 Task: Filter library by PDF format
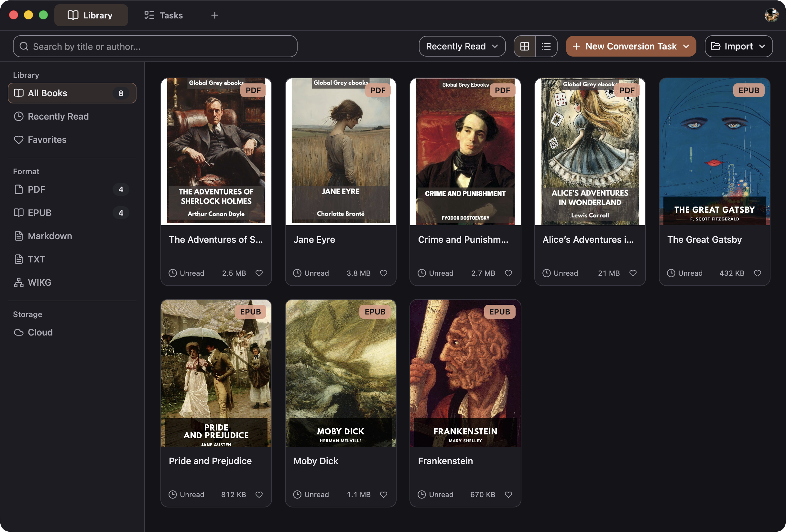pyautogui.click(x=72, y=189)
